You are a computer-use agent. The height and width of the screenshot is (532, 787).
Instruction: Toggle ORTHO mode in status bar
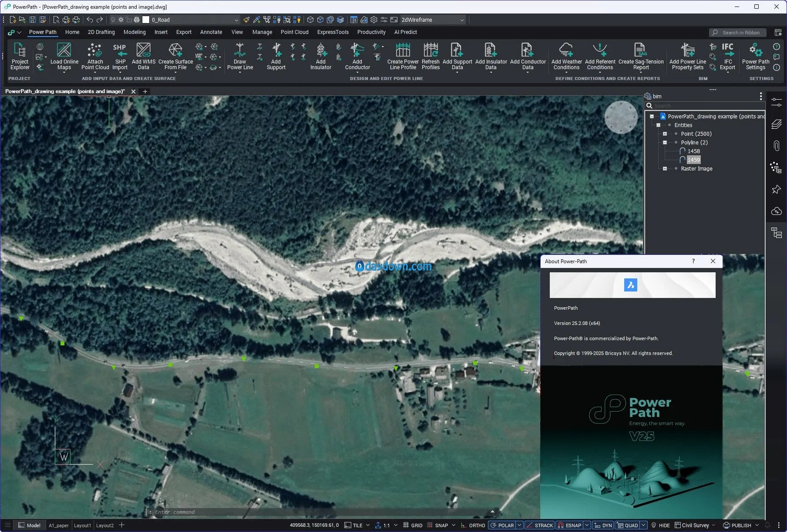click(x=473, y=525)
